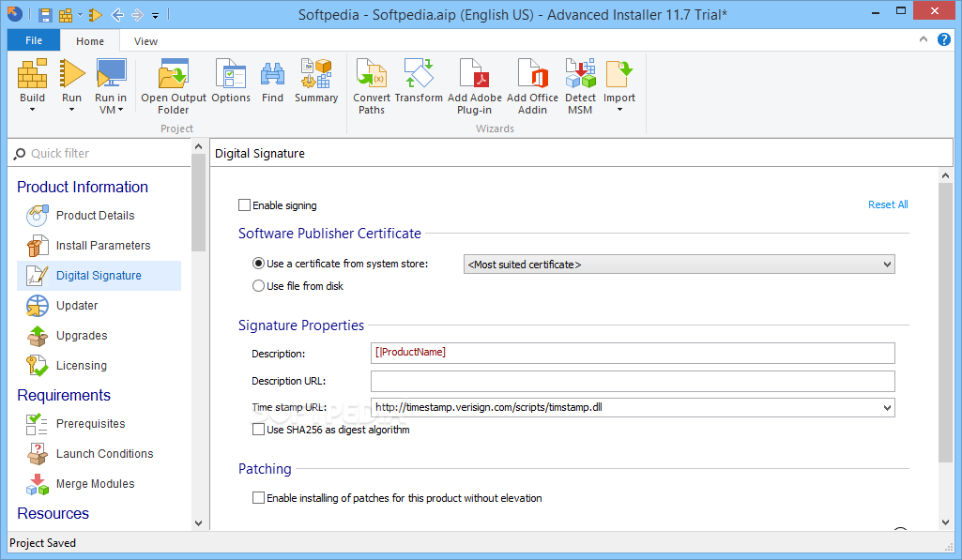Click the main panel scrollbar thumb
This screenshot has width=962, height=560.
click(x=945, y=323)
